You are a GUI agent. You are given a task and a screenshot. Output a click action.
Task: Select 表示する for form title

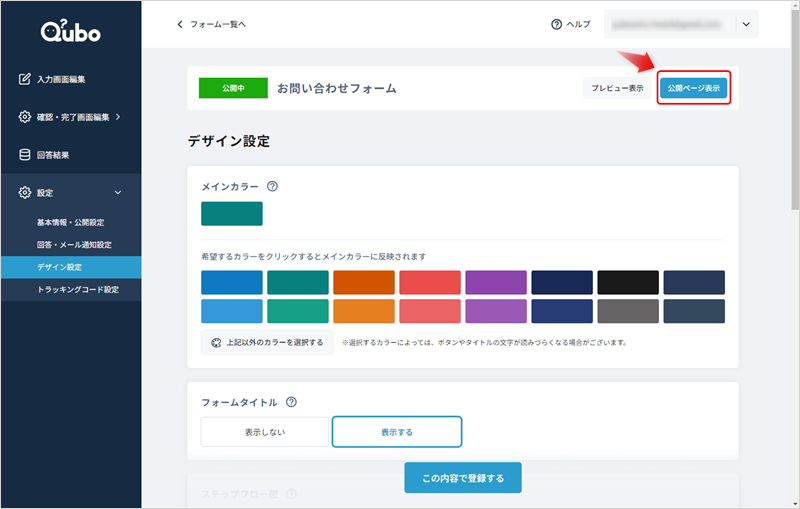tap(396, 432)
